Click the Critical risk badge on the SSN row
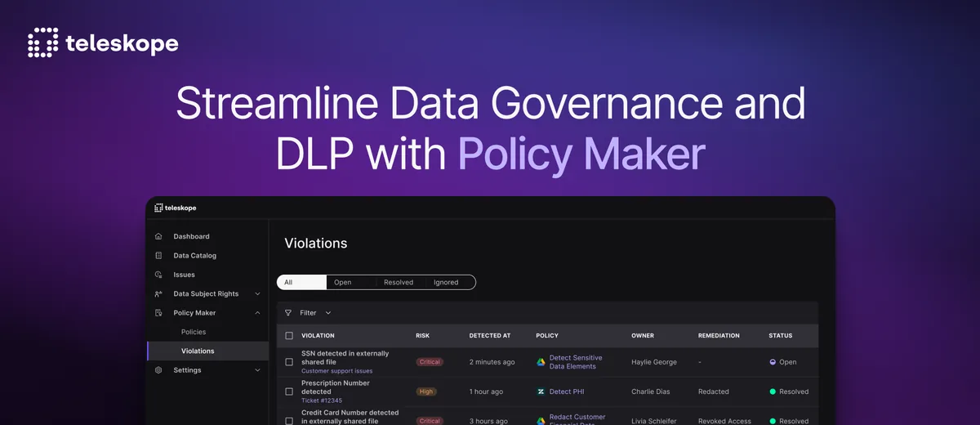Screen dimensions: 980x425 click(x=430, y=362)
